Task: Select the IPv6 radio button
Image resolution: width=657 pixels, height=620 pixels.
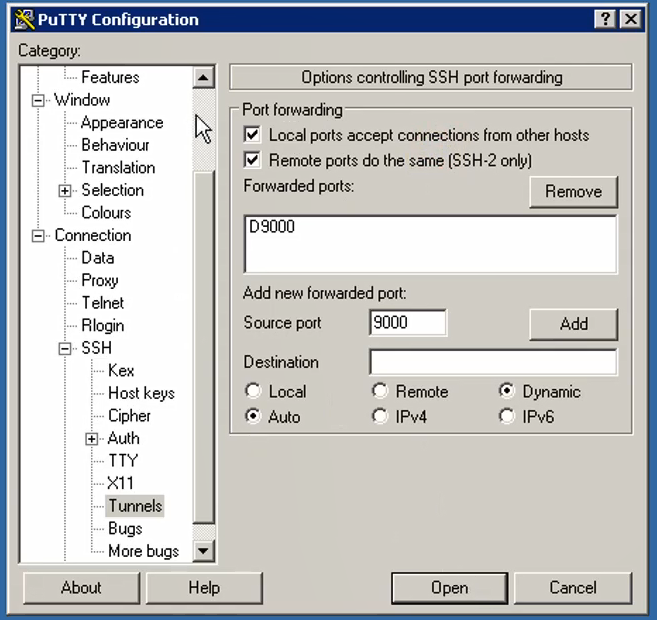Action: pyautogui.click(x=507, y=416)
